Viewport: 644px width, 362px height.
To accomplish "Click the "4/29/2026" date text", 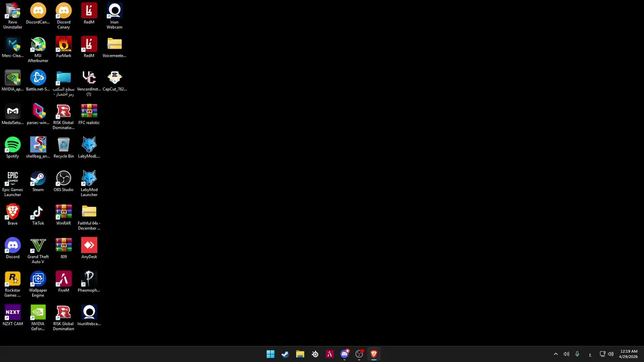I will pos(628,357).
